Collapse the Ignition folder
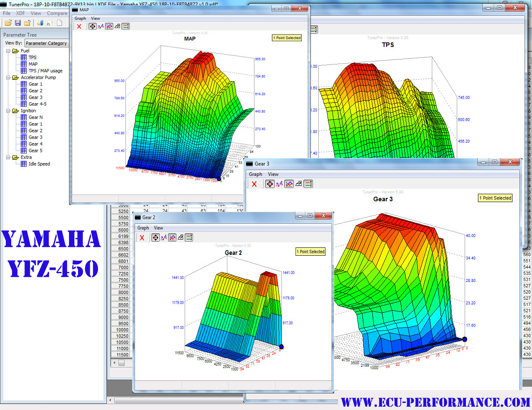 click(8, 111)
